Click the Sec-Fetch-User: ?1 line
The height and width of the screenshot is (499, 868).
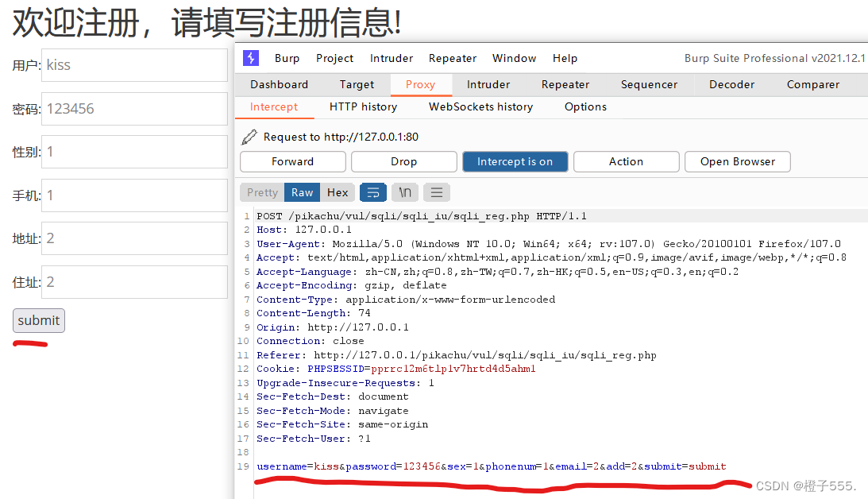(x=314, y=439)
